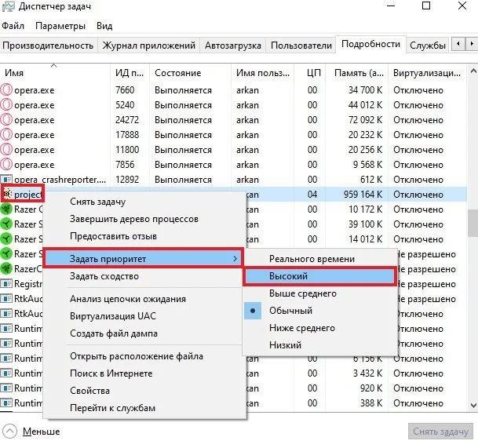Click the Razer icon in the 14 012 K row
The height and width of the screenshot is (448, 478).
(6, 239)
